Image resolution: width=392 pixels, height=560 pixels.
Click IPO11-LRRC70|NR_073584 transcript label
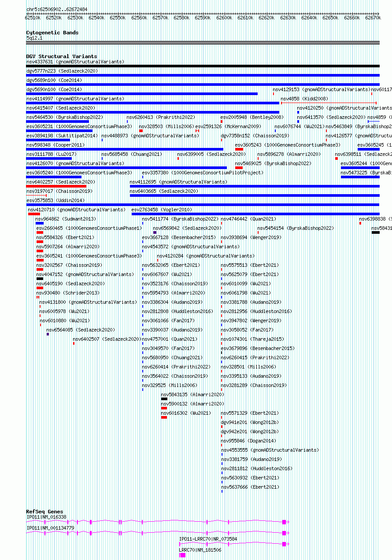coord(208,539)
